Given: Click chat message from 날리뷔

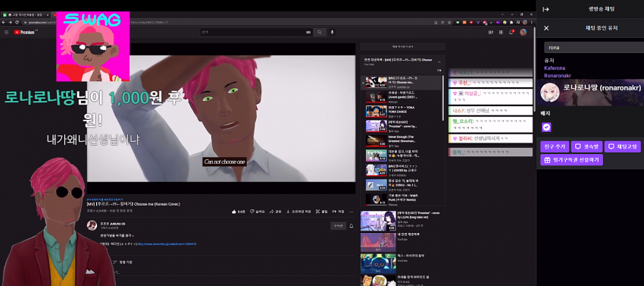Looking at the screenshot, I should coord(490,139).
